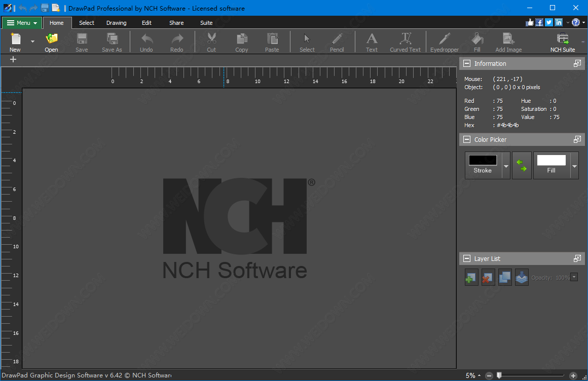
Task: Quick-access save disk in title bar
Action: tap(45, 8)
